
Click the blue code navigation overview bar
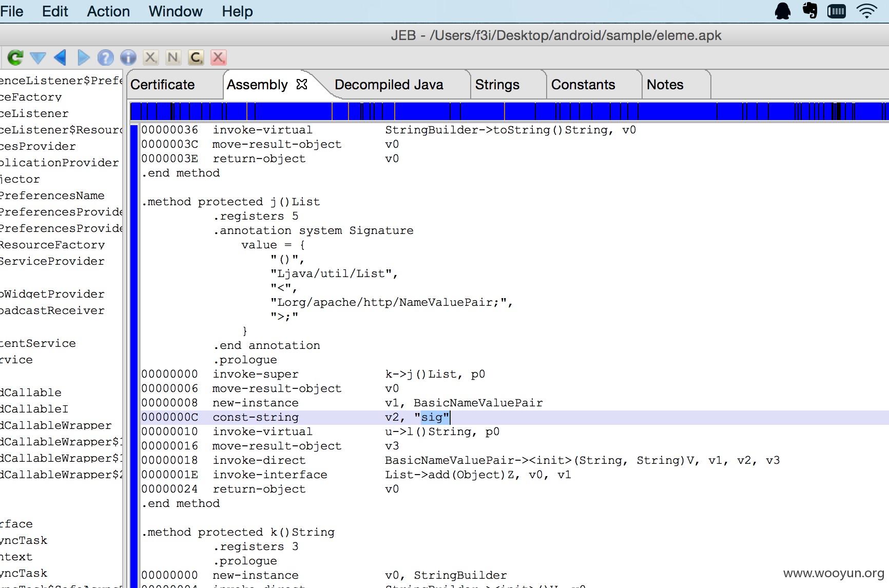point(509,111)
